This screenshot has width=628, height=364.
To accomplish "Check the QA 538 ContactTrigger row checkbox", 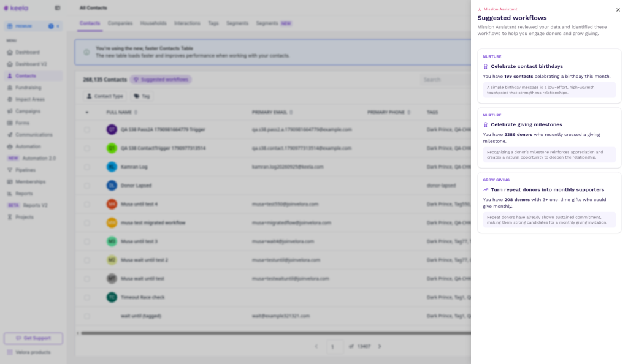I will [x=87, y=148].
